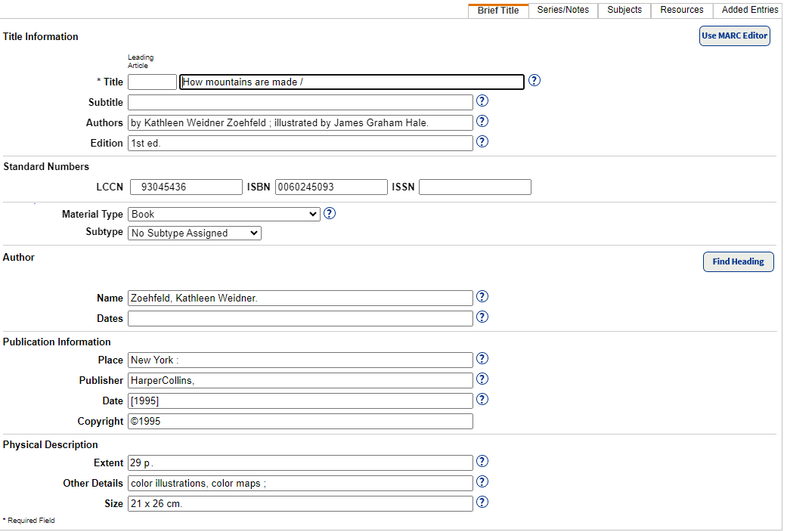Image resolution: width=787 pixels, height=532 pixels.
Task: Open help for the Size field
Action: coord(482,502)
